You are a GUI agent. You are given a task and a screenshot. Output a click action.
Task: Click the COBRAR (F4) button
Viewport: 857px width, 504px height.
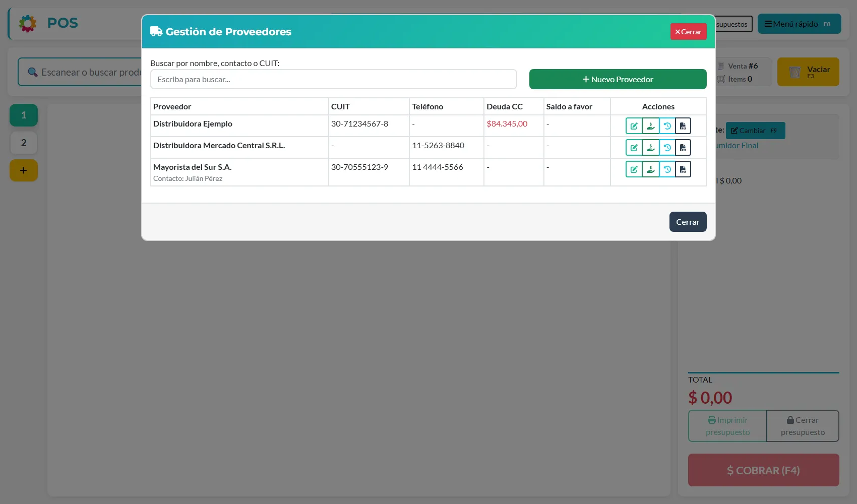point(763,470)
